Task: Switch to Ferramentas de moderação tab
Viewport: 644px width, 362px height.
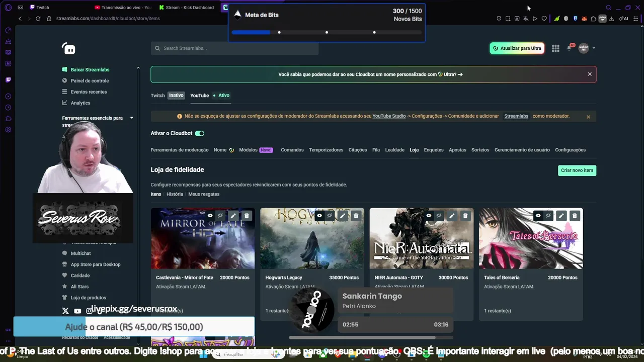Action: [180, 150]
